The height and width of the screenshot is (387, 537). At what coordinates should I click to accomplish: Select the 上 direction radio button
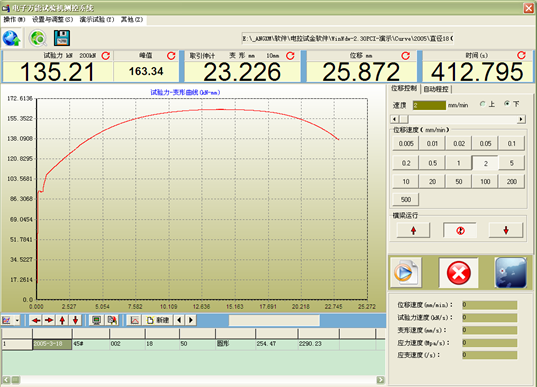pos(483,104)
